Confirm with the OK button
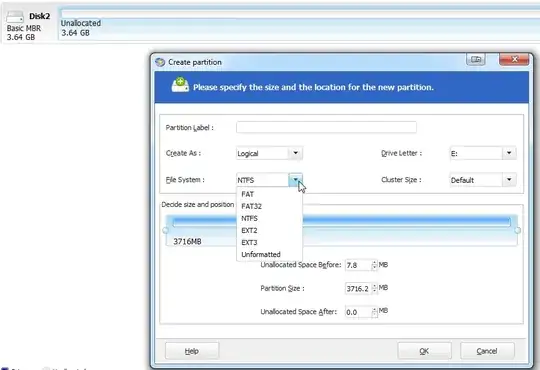This screenshot has width=540, height=370. [424, 351]
